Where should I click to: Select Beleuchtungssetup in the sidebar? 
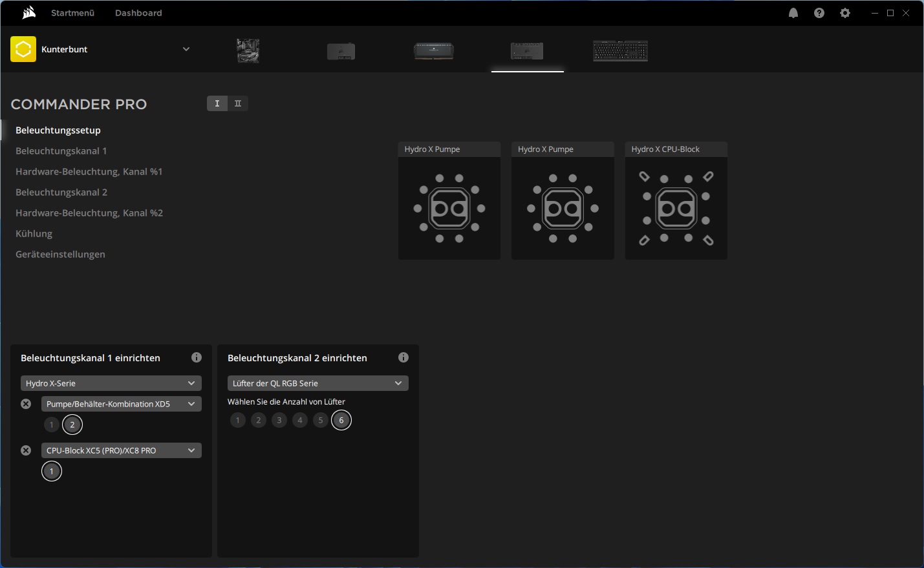[x=58, y=130]
